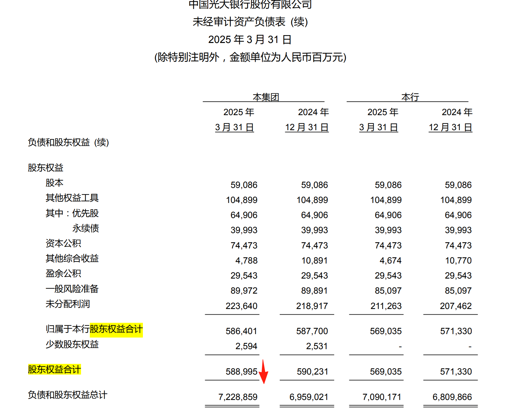Select the date line "2025 年 3 月 31 日" under the title

[x=250, y=40]
